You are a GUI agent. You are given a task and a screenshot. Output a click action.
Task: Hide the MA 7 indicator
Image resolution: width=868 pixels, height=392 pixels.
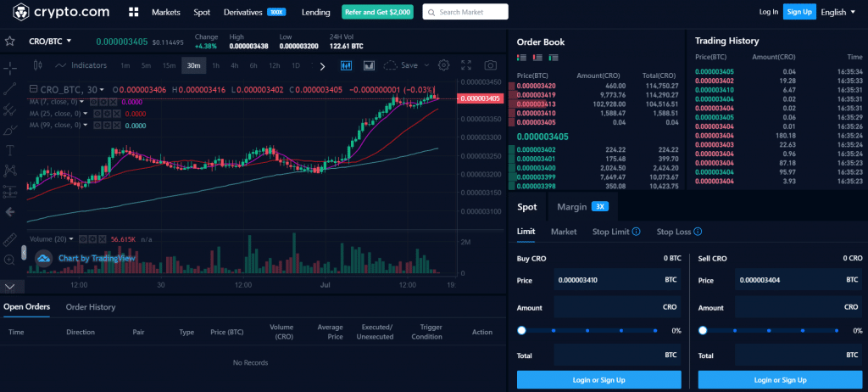tap(93, 102)
